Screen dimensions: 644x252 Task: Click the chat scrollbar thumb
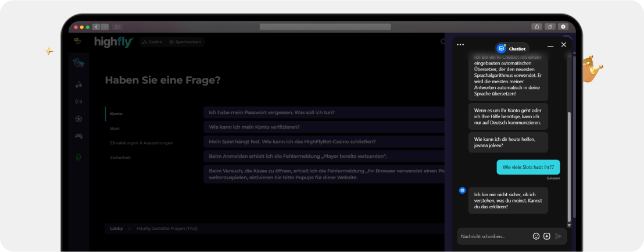pos(569,166)
